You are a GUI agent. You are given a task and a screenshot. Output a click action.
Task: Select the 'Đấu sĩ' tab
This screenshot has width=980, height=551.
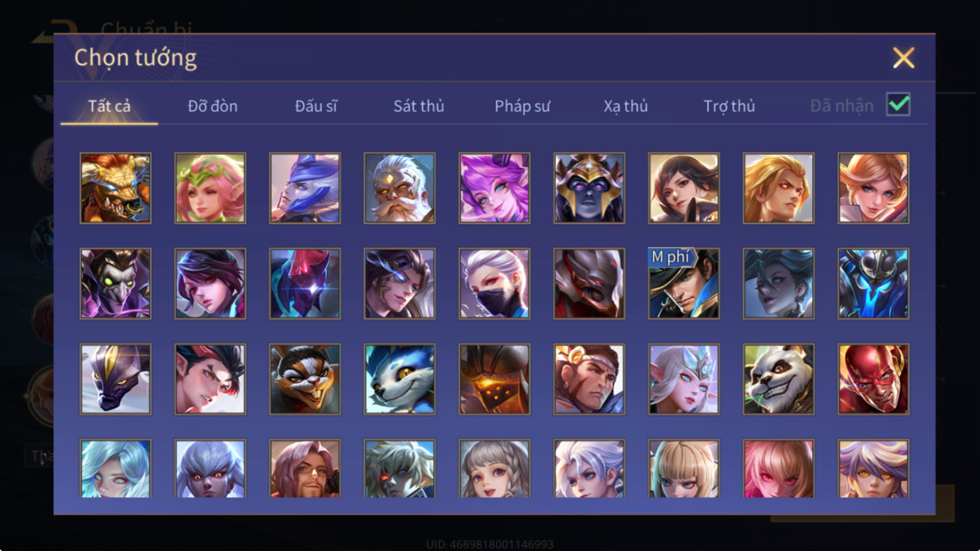(316, 106)
